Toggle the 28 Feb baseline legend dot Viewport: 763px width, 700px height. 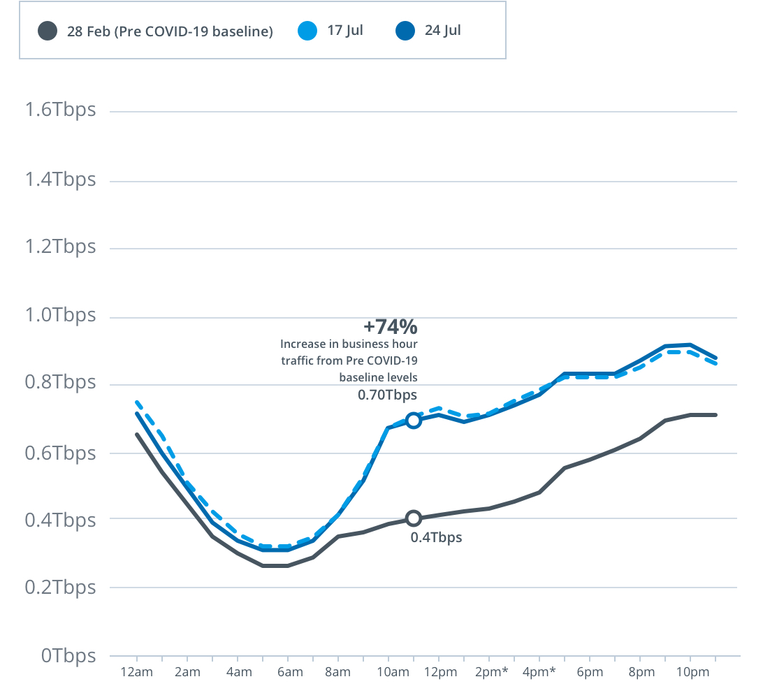[48, 31]
